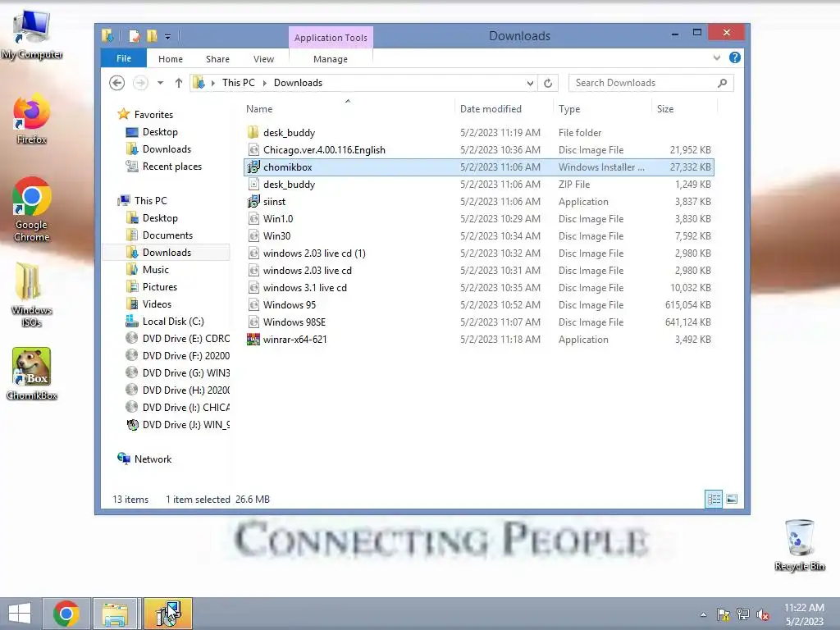Open the Share ribbon tab
This screenshot has height=630, width=840.
(217, 59)
